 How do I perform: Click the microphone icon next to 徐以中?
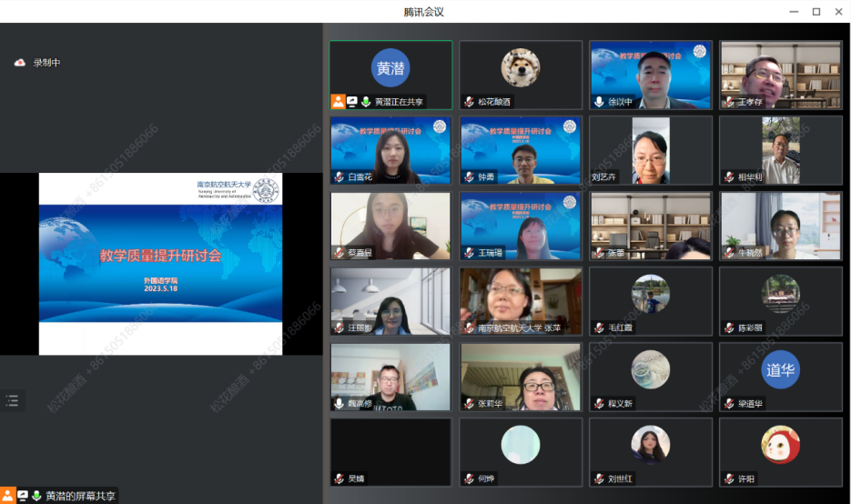(x=599, y=102)
